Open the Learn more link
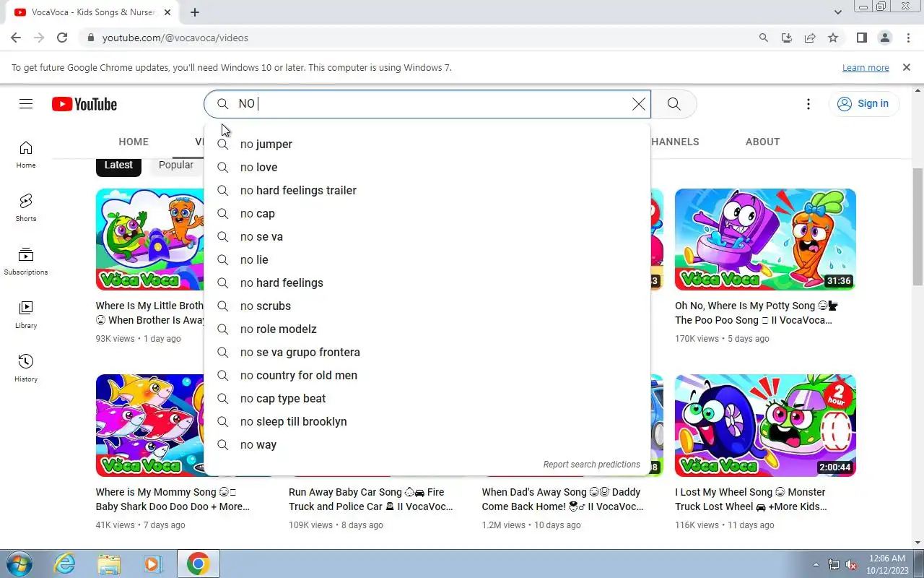Image resolution: width=924 pixels, height=578 pixels. click(x=866, y=67)
